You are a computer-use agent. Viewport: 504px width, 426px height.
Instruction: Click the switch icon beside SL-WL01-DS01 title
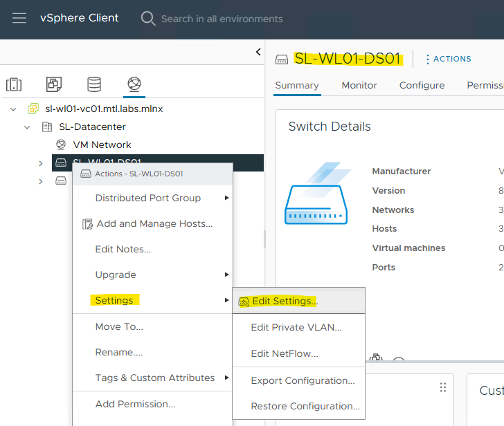click(x=282, y=59)
